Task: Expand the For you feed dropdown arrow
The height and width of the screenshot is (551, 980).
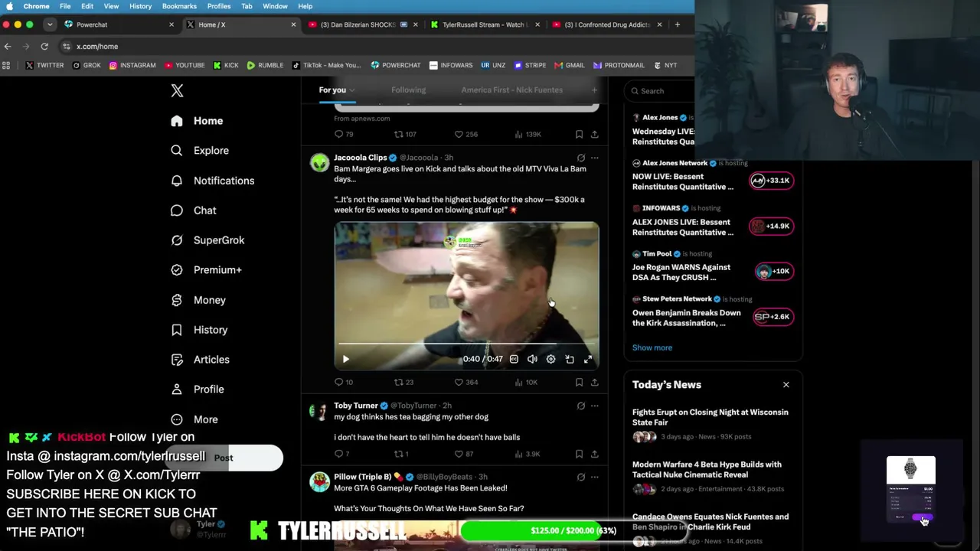Action: tap(352, 90)
